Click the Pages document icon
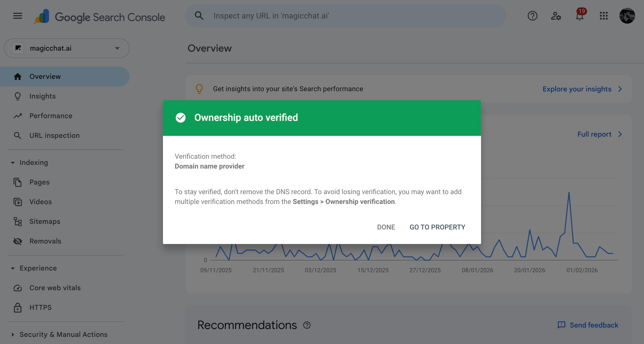The height and width of the screenshot is (344, 644). click(17, 182)
